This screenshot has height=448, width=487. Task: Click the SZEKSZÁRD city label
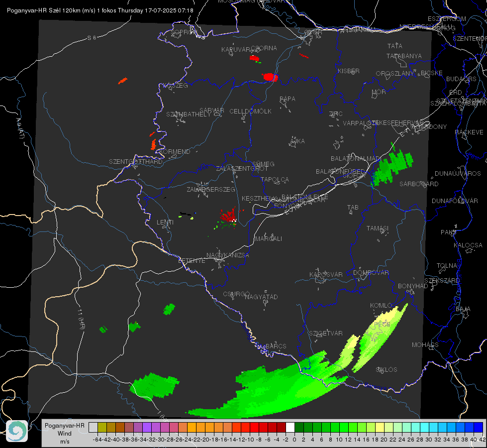click(442, 281)
